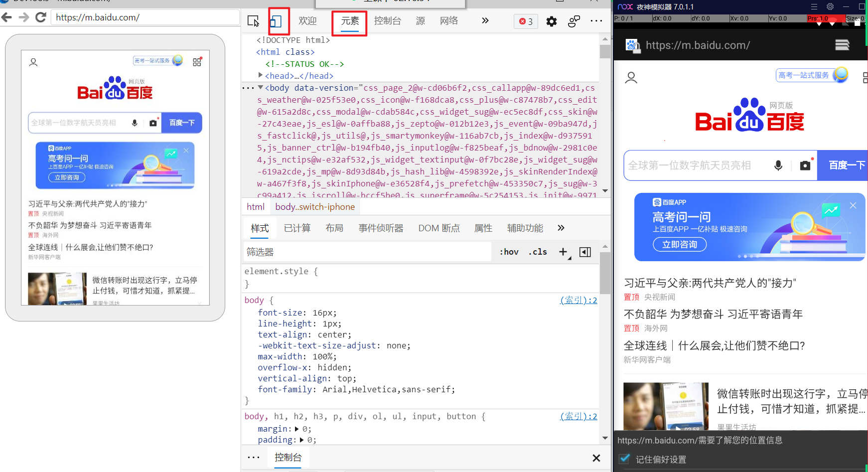
Task: Open Nox emulator settings gear
Action: [830, 7]
